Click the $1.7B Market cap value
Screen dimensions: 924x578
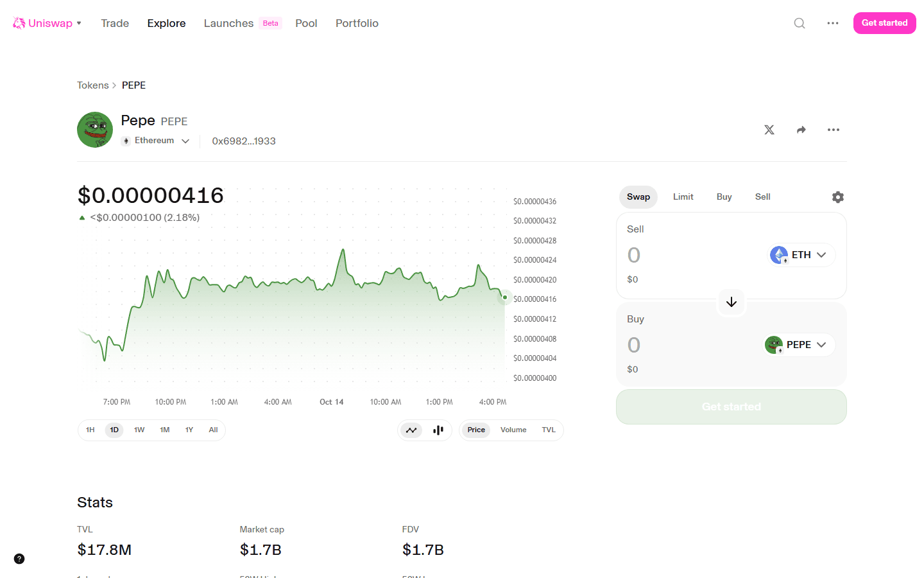pos(261,550)
